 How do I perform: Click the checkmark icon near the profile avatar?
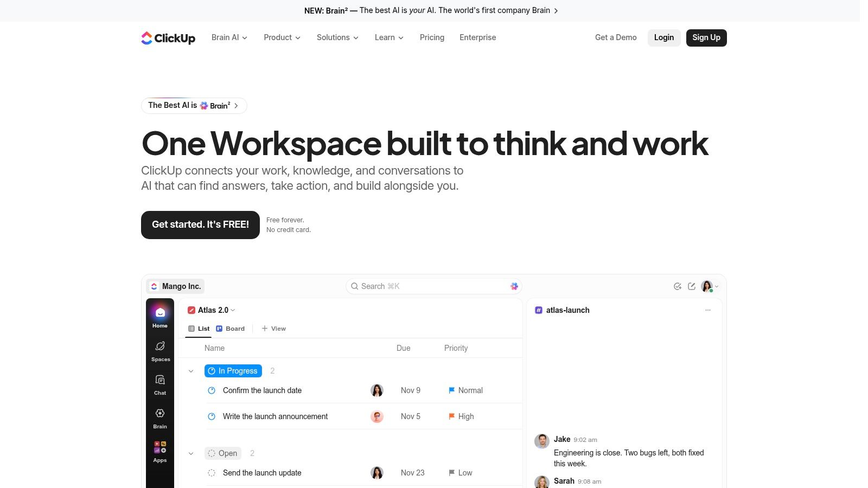tap(678, 286)
